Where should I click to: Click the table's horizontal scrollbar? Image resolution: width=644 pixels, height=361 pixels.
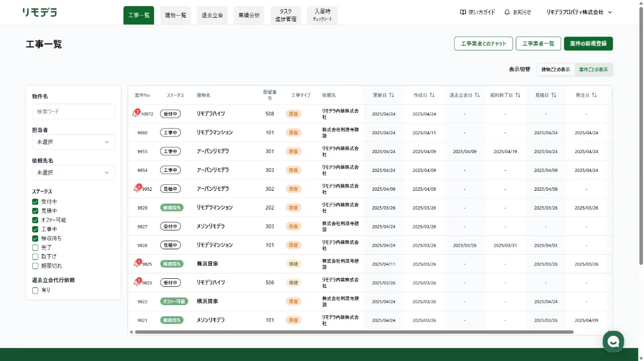tap(354, 332)
